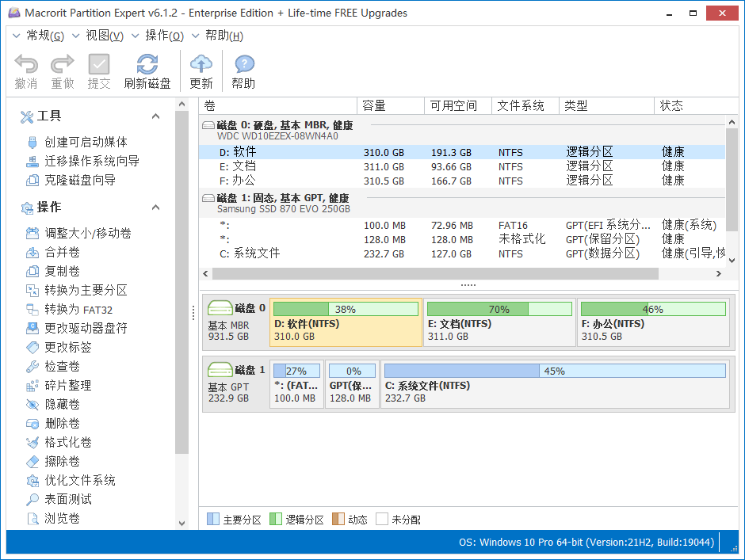Select the D: 软件 volume row
The width and height of the screenshot is (745, 560).
click(x=462, y=152)
